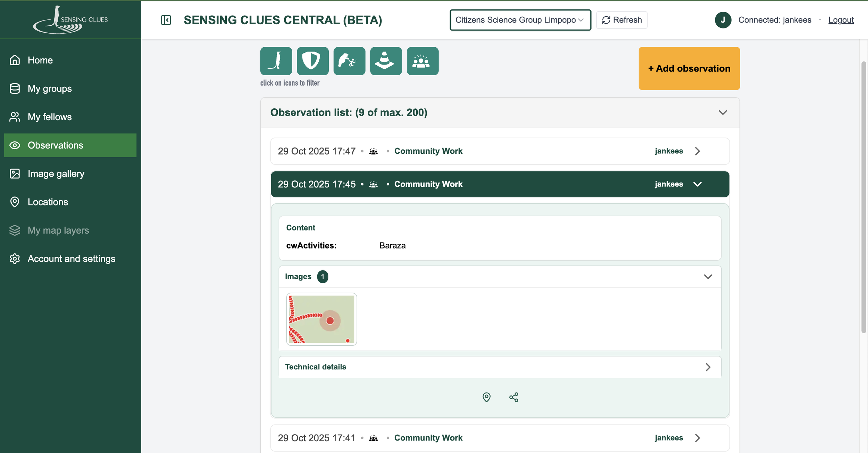The image size is (868, 453).
Task: Click the J user avatar
Action: [723, 20]
